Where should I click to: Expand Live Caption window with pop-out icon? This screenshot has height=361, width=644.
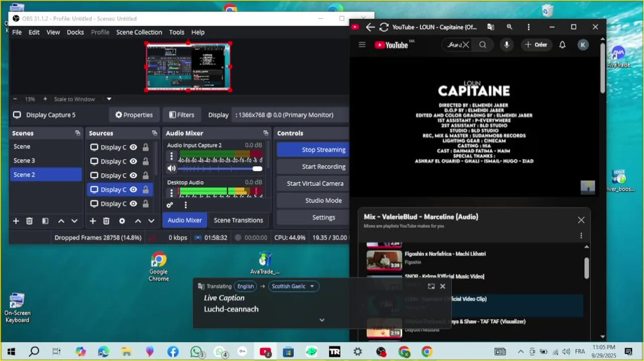pos(431,286)
